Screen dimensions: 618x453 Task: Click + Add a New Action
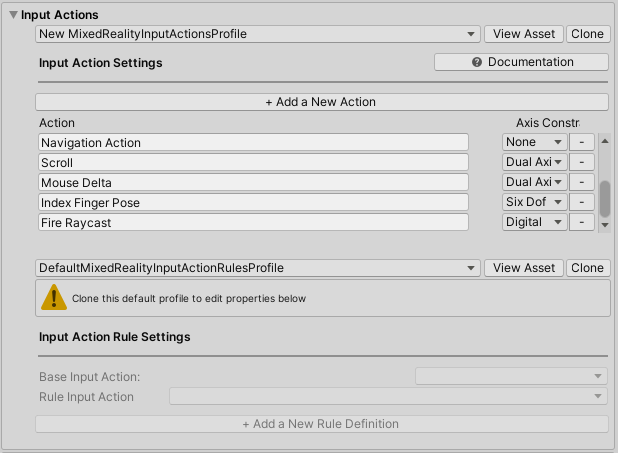click(322, 102)
